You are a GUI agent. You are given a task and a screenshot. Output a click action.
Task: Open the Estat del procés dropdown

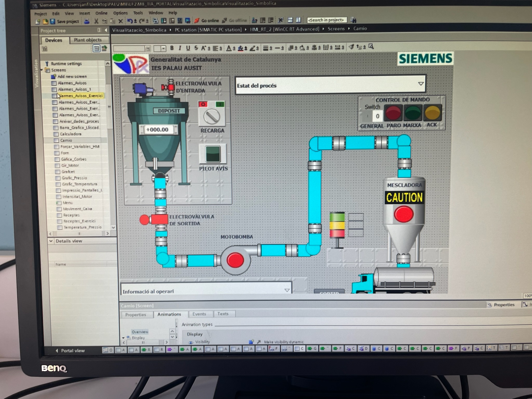(x=421, y=84)
